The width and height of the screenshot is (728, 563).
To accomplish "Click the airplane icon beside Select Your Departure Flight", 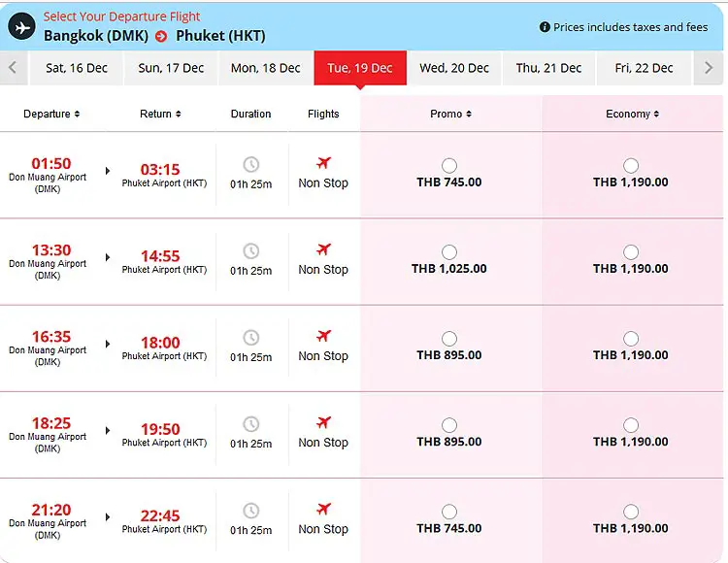I will coord(21,26).
